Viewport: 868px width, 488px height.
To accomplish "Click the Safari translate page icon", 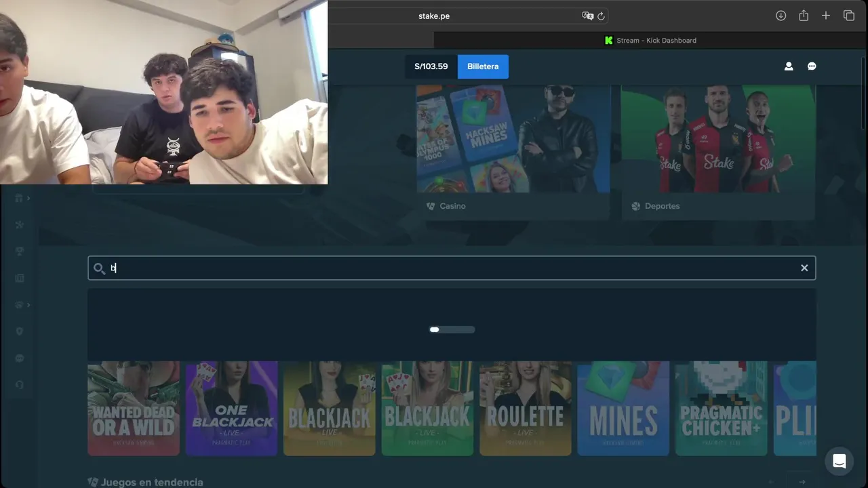I will click(x=587, y=16).
